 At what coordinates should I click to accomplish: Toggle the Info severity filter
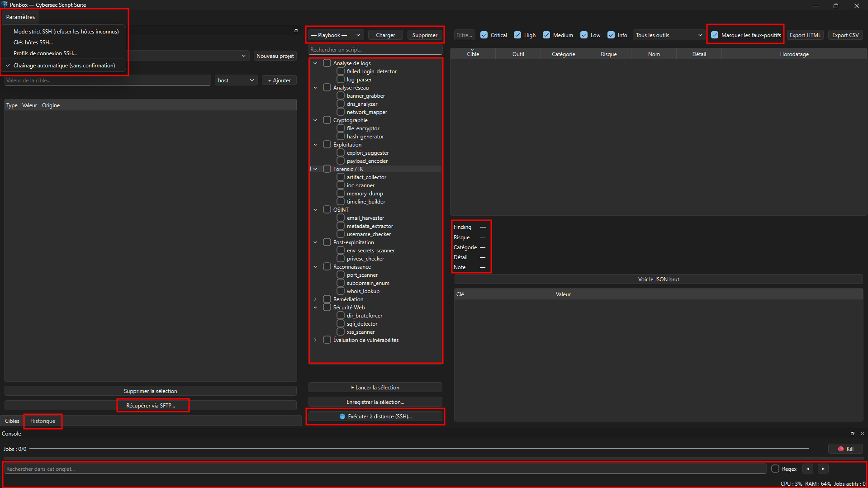611,35
